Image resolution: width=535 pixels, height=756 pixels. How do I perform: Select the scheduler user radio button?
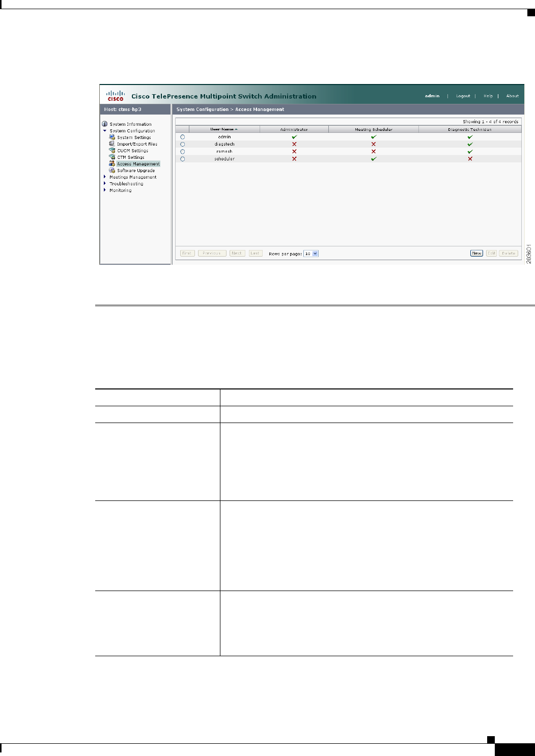tap(183, 159)
